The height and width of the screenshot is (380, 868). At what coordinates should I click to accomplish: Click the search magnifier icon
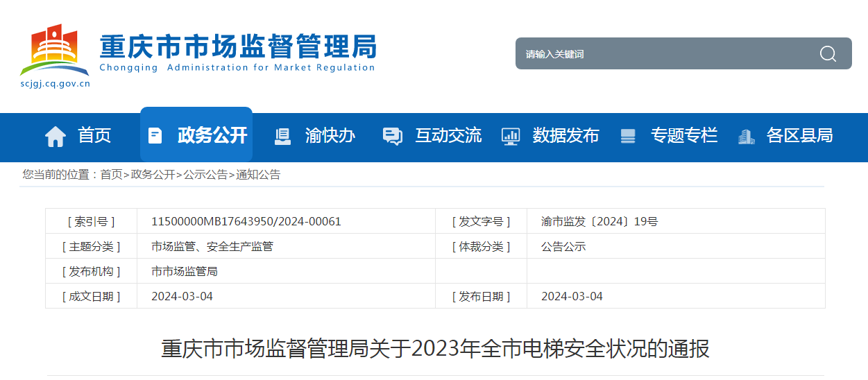(828, 54)
